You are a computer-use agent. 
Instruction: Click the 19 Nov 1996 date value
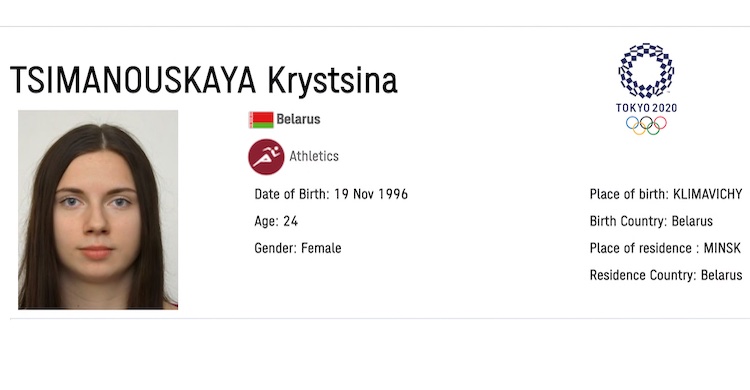point(371,194)
